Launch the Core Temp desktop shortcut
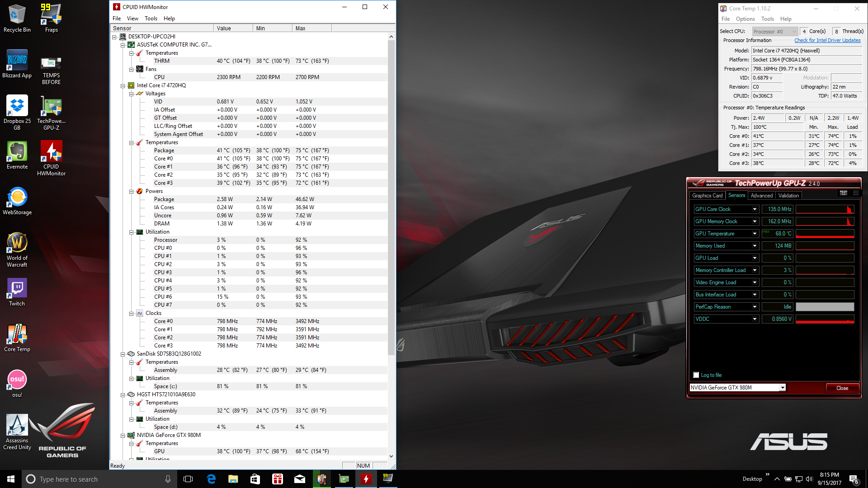This screenshot has height=488, width=868. (x=17, y=338)
